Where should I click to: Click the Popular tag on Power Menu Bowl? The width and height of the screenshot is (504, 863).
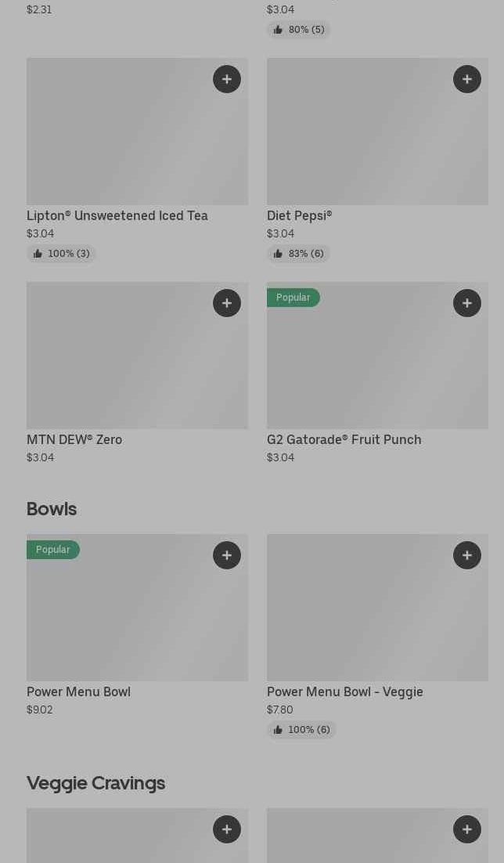click(x=52, y=550)
